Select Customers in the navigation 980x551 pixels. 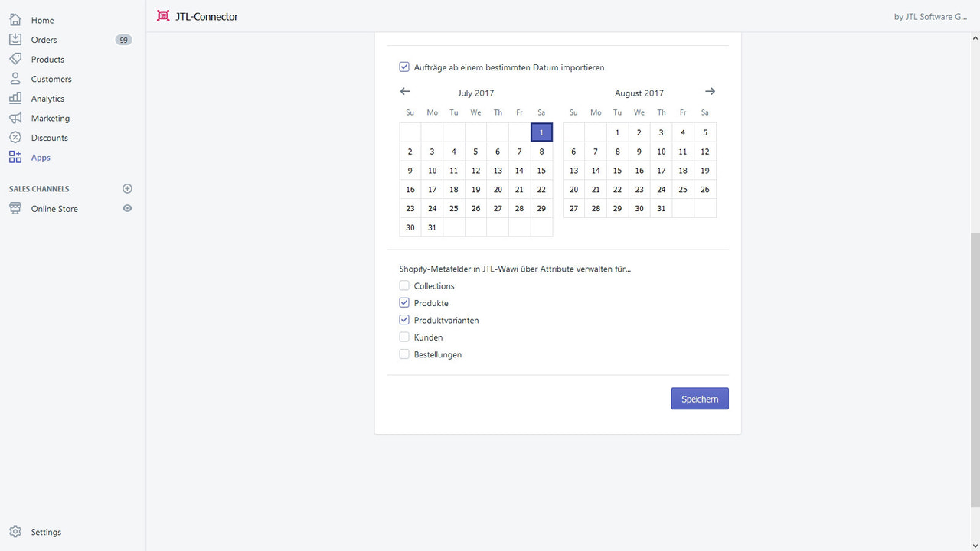point(15,78)
